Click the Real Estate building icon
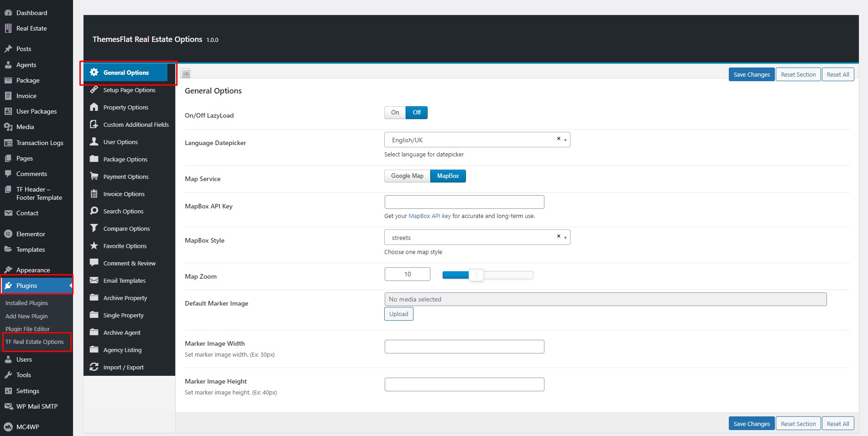Viewport: 868px width, 436px height. [8, 28]
